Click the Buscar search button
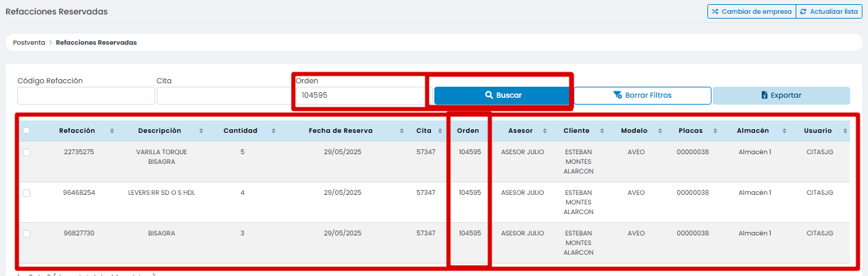The height and width of the screenshot is (276, 868). pos(503,96)
